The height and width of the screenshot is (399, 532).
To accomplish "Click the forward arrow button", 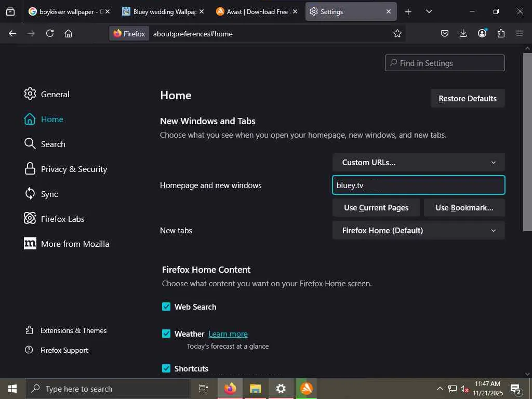I will (31, 33).
